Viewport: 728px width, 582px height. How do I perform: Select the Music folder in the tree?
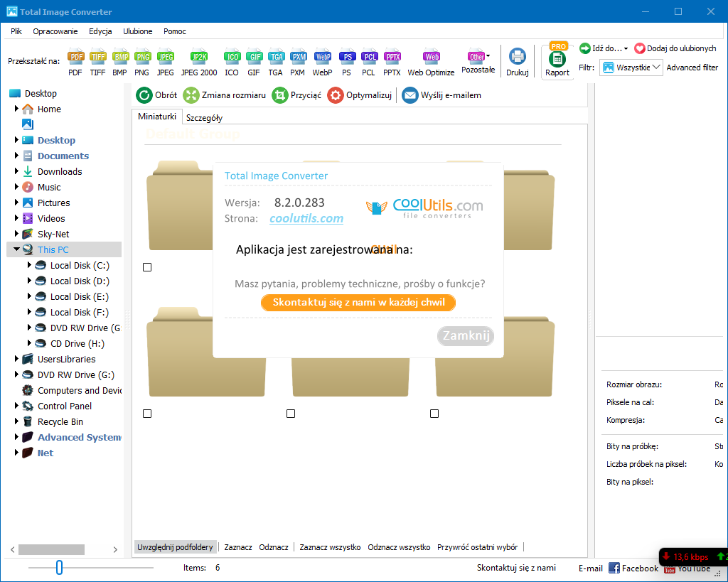click(x=49, y=187)
